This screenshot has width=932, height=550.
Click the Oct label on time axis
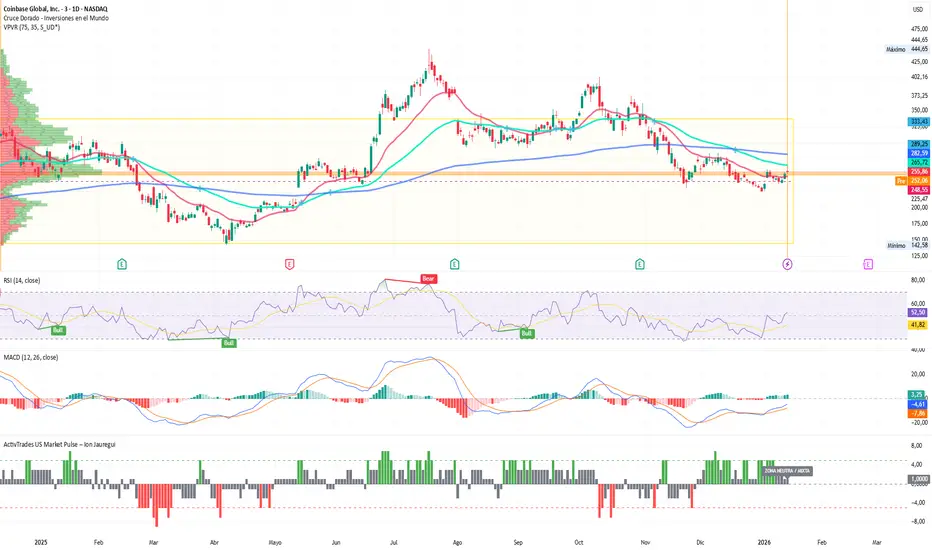(579, 542)
